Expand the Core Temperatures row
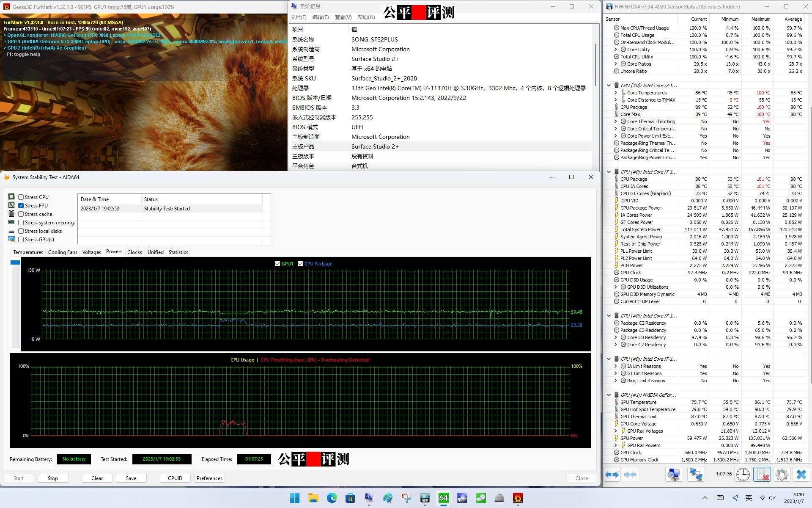 click(616, 93)
